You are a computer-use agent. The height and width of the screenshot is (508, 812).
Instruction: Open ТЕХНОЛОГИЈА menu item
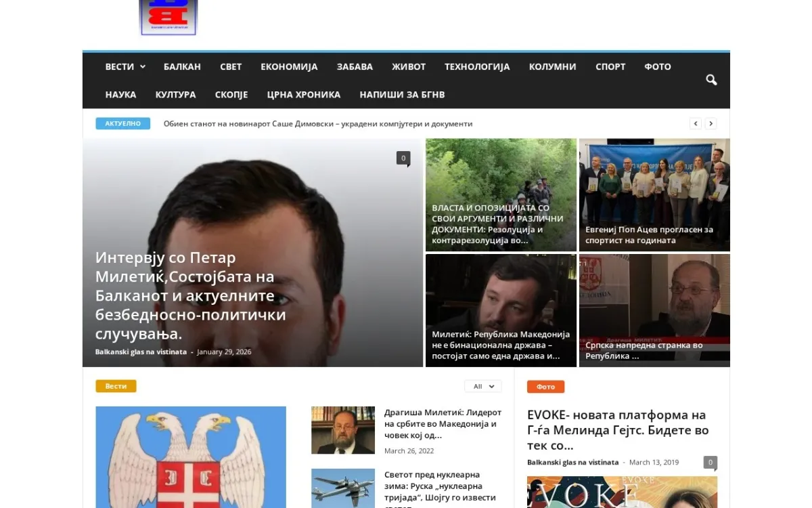point(477,66)
